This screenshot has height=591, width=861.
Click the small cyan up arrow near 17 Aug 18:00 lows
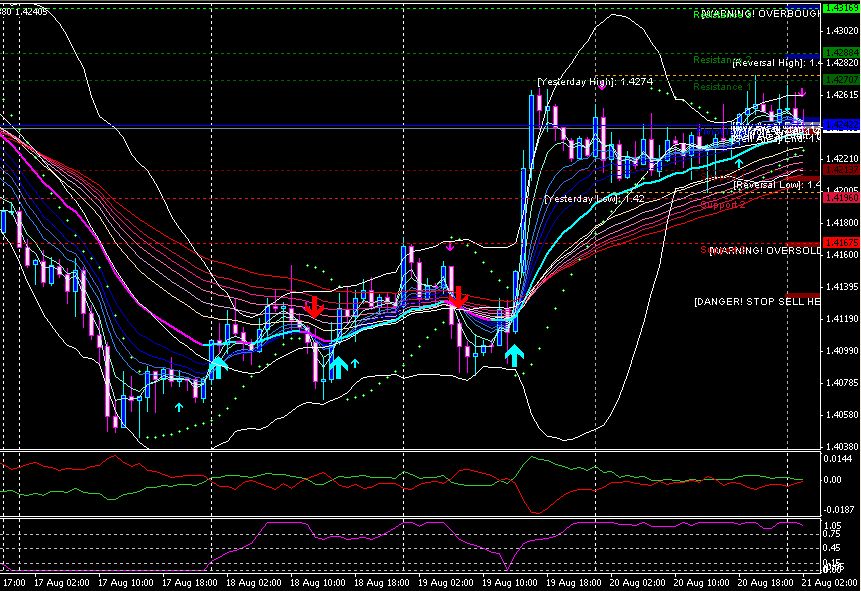tap(178, 407)
